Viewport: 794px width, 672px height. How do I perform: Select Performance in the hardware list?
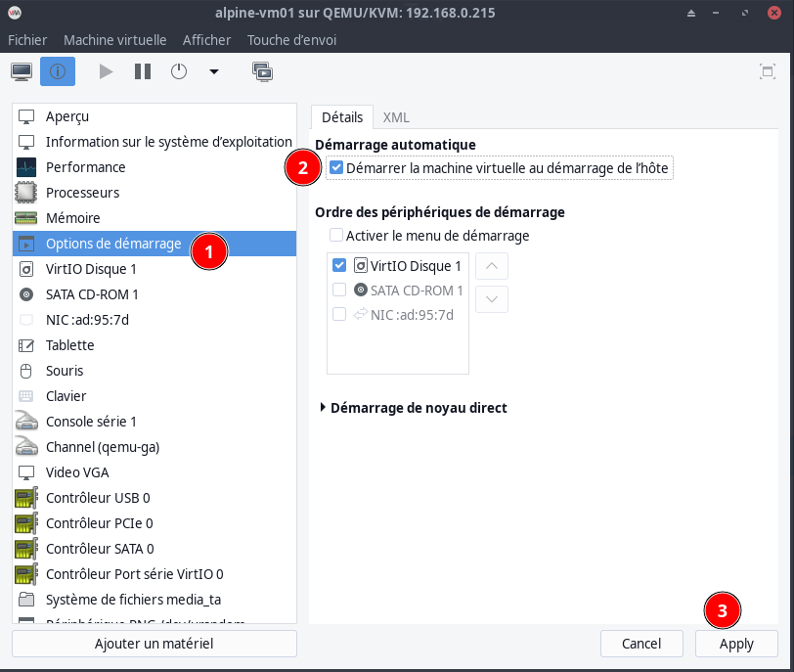(86, 167)
